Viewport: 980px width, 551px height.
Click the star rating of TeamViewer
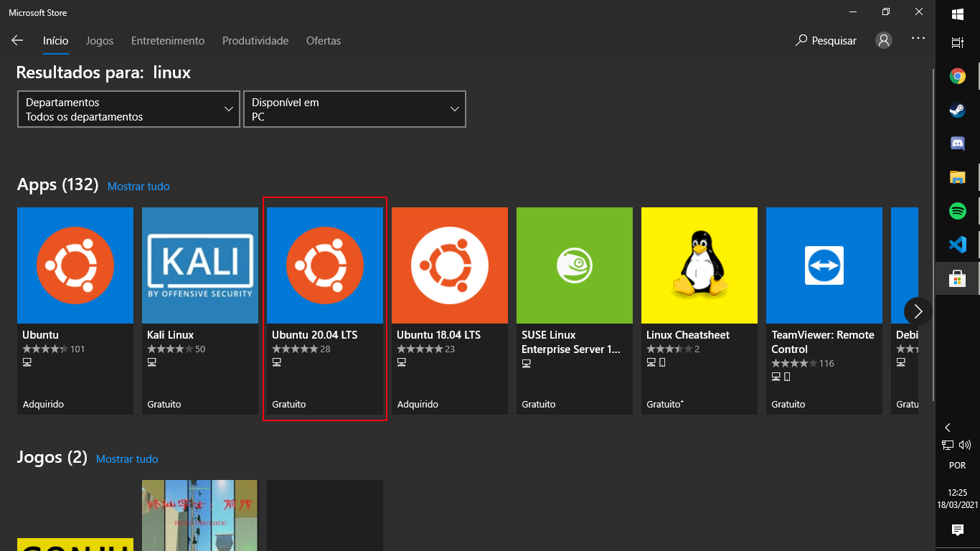[x=794, y=364]
